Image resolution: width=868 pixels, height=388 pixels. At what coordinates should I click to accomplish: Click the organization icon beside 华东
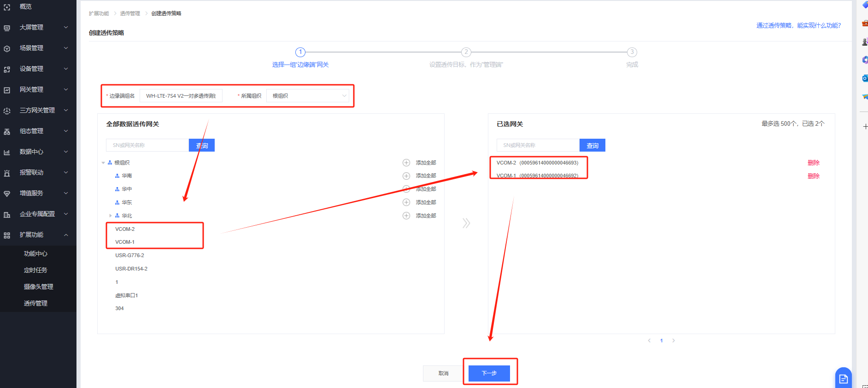click(117, 202)
